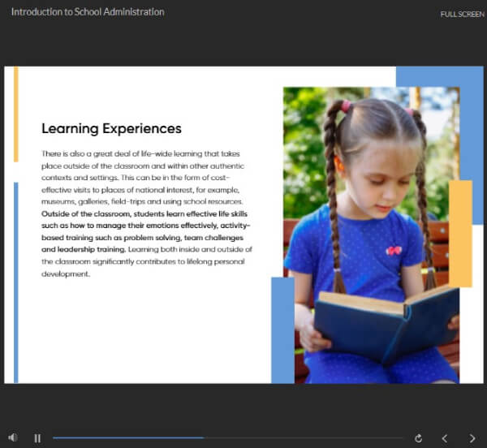Click the played blue portion of progress bar
Screen dimensions: 487x448
click(x=128, y=437)
